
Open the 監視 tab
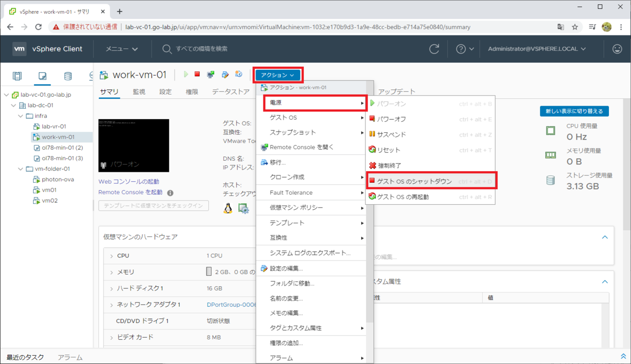coord(139,92)
